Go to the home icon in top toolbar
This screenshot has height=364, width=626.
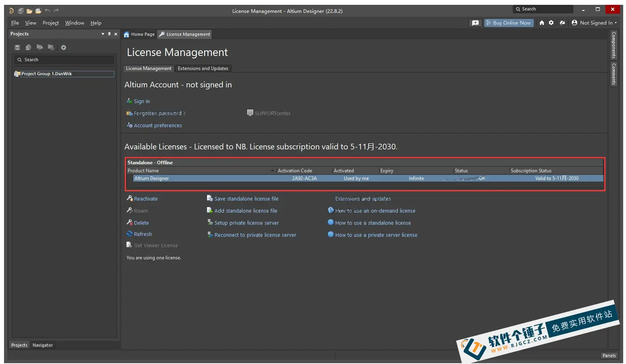tap(542, 23)
